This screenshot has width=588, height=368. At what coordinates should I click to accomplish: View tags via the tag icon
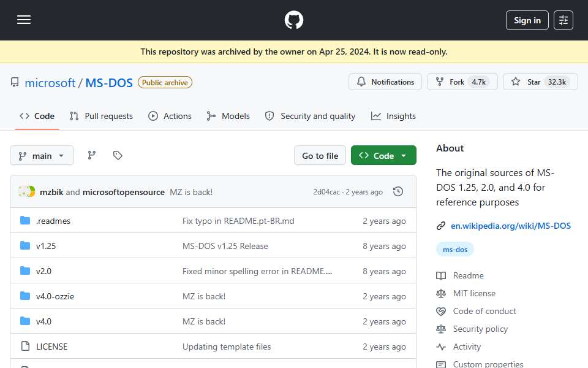118,155
